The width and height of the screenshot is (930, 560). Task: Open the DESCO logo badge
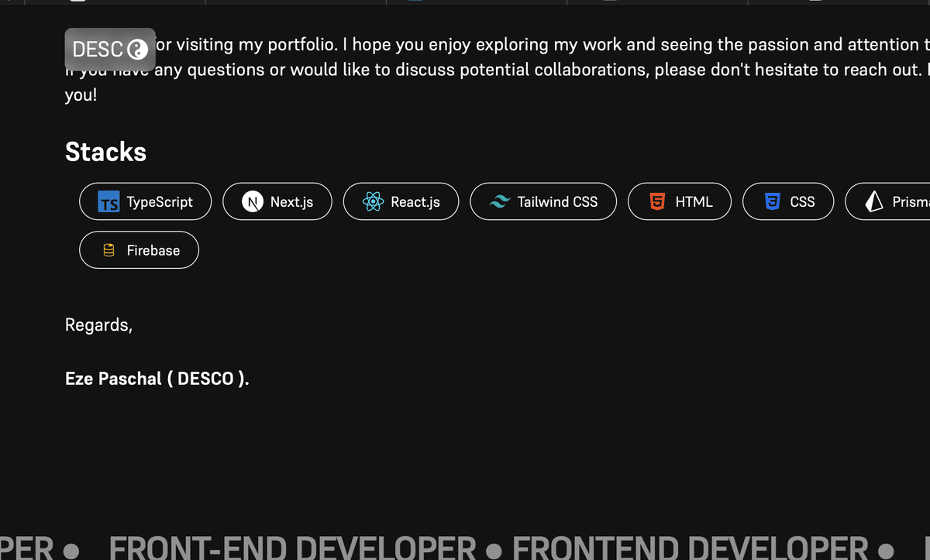110,49
